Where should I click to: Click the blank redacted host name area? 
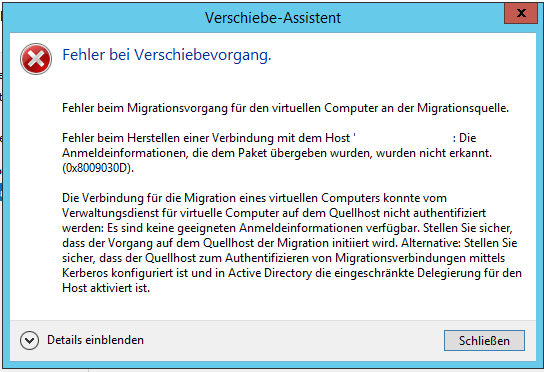[403, 138]
